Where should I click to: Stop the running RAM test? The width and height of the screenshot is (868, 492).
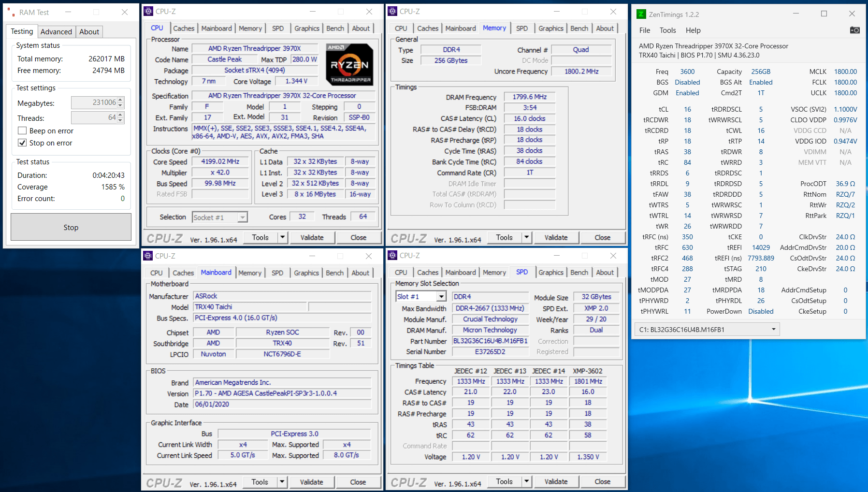[71, 227]
